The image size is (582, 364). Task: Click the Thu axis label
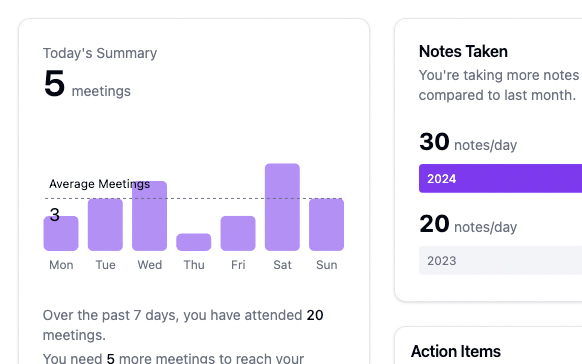[194, 265]
